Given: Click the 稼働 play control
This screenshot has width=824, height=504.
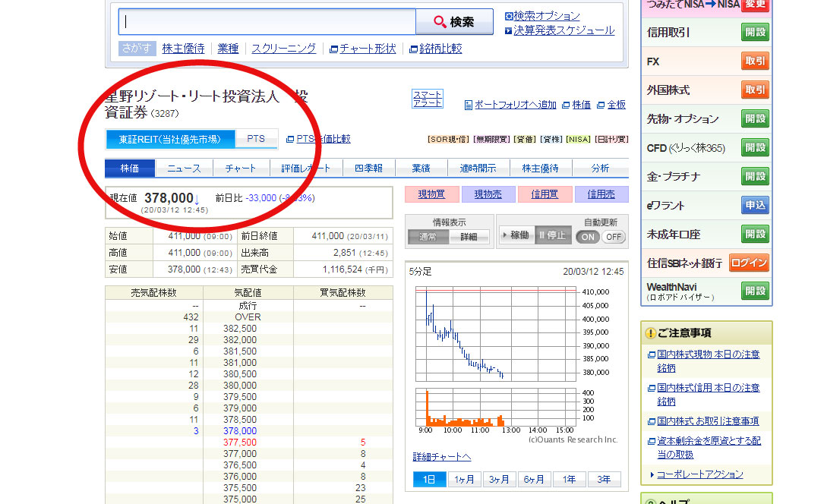Looking at the screenshot, I should point(516,235).
